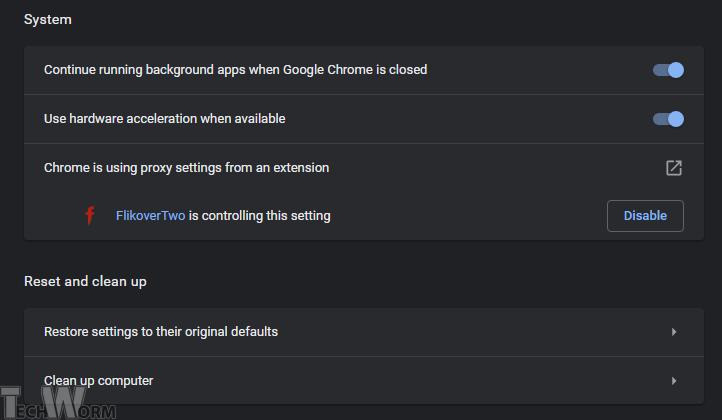
Task: Click the System section heading
Action: (48, 20)
